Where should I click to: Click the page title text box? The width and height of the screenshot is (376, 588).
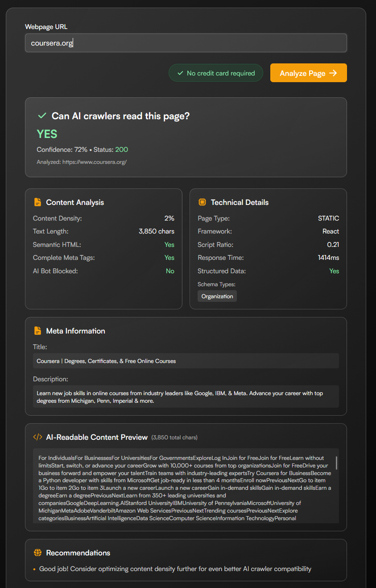[186, 361]
